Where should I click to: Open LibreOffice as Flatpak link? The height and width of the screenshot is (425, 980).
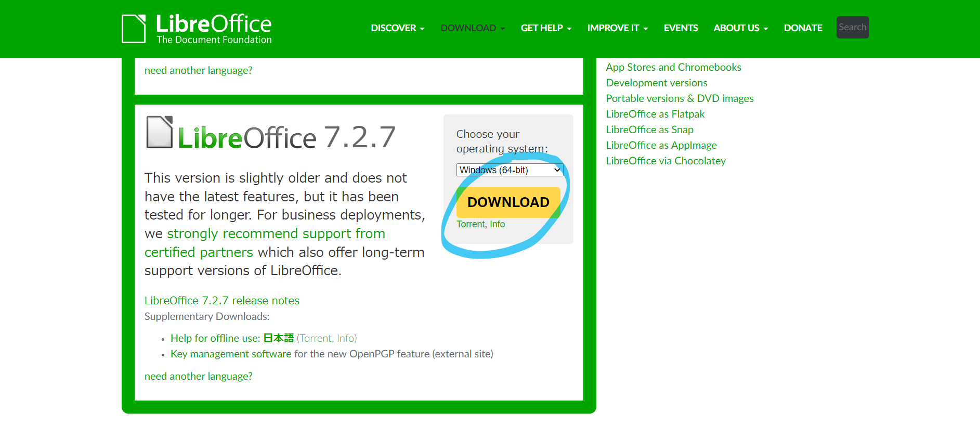(655, 114)
